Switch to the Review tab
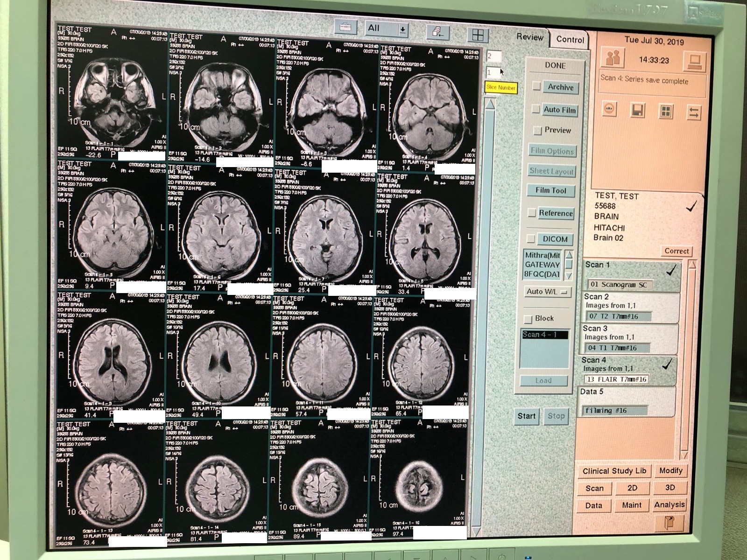Image resolution: width=747 pixels, height=560 pixels. coord(529,37)
